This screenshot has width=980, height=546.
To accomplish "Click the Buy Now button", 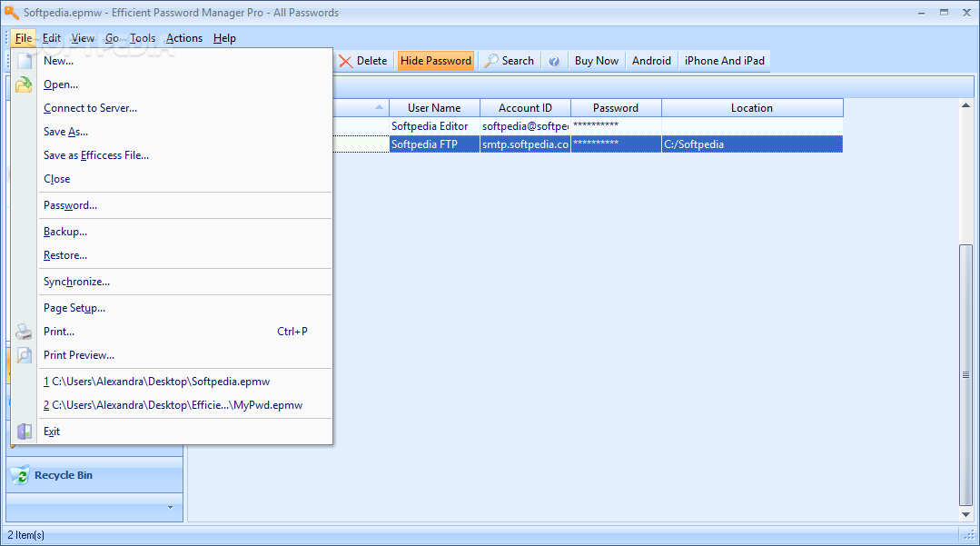I will pos(596,61).
